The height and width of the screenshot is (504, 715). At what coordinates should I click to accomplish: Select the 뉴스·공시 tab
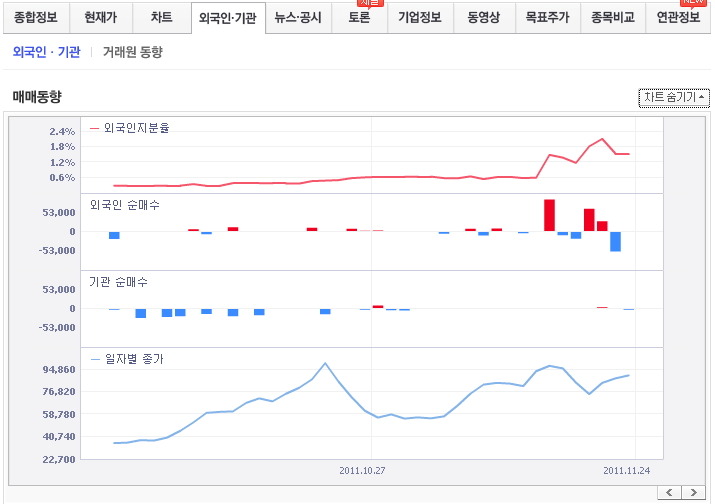click(299, 18)
